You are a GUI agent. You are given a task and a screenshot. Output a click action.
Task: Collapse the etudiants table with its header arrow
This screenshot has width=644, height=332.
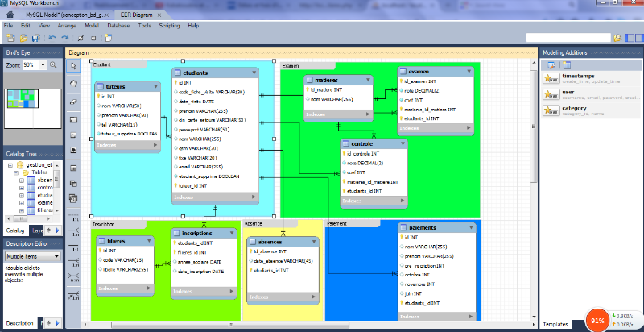pyautogui.click(x=254, y=73)
